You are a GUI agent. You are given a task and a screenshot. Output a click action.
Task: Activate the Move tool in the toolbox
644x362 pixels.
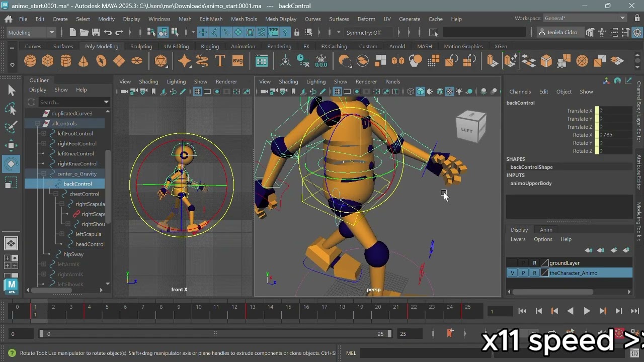point(11,146)
